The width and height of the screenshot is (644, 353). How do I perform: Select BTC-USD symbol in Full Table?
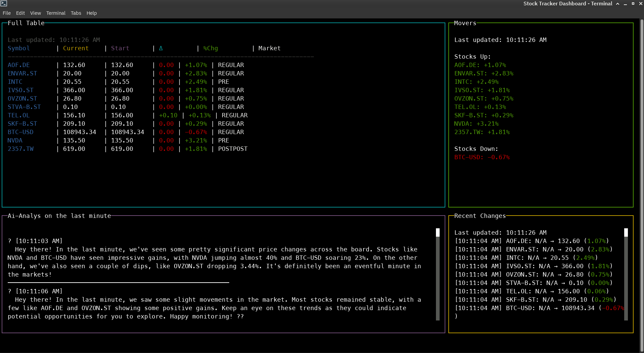click(x=21, y=132)
